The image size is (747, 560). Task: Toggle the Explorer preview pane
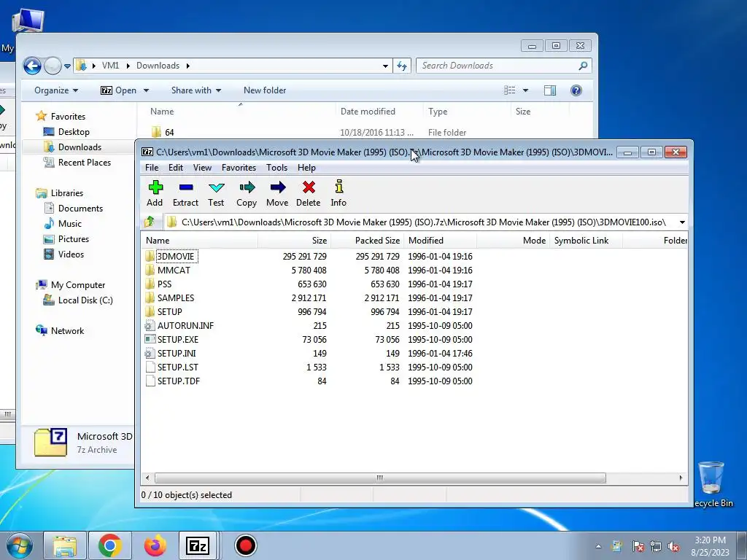click(x=550, y=90)
